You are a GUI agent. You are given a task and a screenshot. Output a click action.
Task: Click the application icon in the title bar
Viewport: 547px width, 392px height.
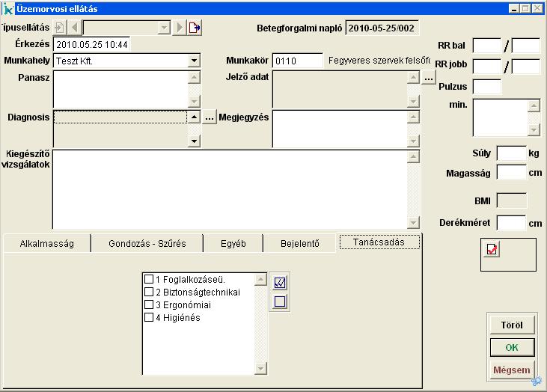click(x=7, y=8)
